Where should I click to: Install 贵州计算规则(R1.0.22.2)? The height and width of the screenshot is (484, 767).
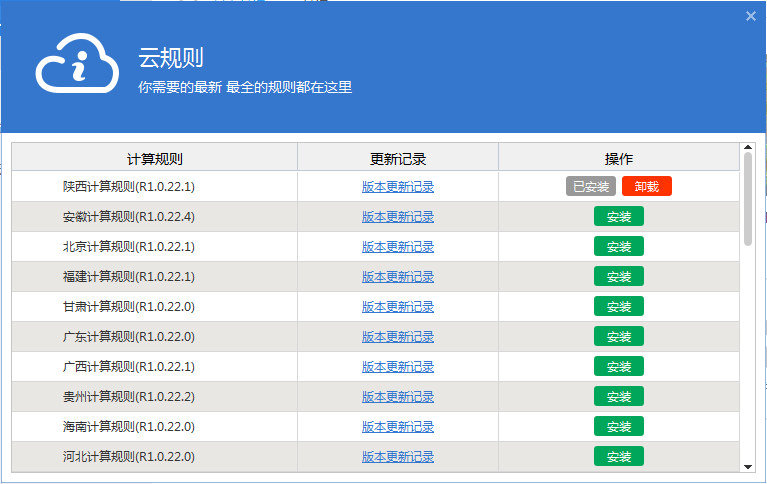click(x=619, y=396)
